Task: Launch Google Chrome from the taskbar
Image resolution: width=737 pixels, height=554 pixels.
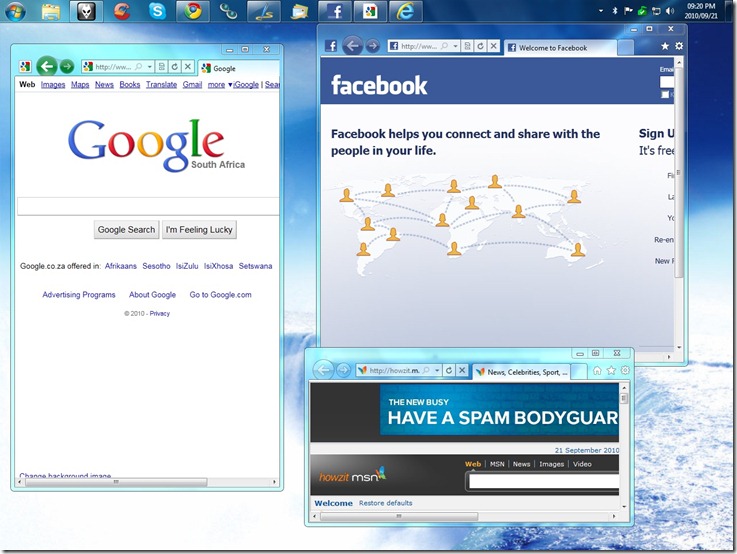Action: coord(193,11)
